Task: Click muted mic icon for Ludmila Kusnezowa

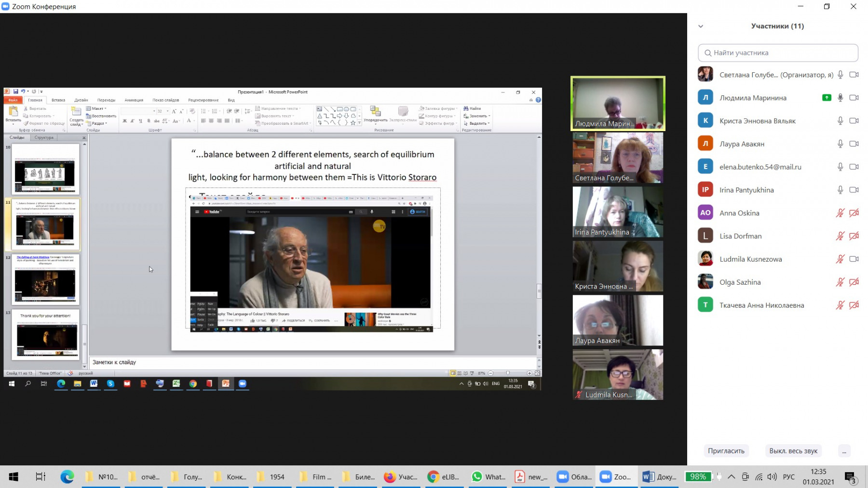Action: (x=840, y=259)
